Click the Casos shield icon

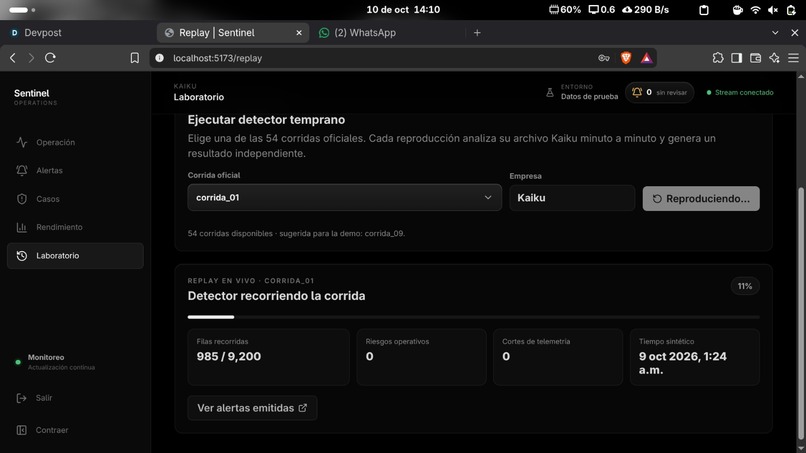[22, 199]
